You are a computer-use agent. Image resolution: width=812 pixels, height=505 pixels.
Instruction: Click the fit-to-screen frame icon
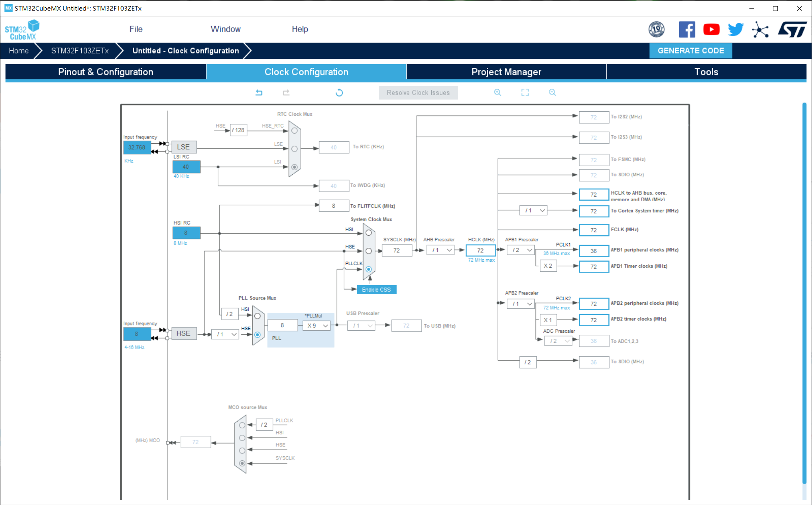pyautogui.click(x=525, y=92)
